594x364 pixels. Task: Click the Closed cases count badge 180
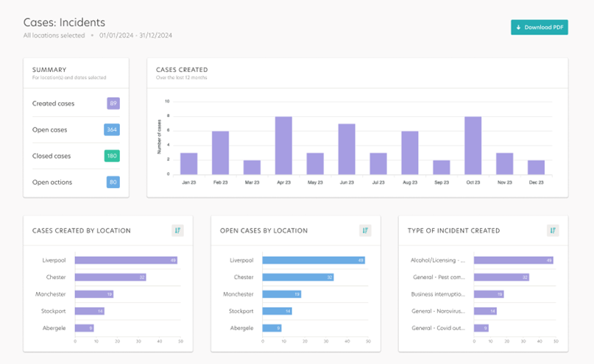coord(112,156)
